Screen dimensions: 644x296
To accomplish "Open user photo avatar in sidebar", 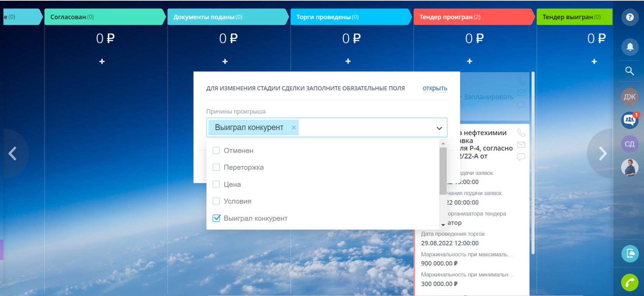I will coord(629,168).
